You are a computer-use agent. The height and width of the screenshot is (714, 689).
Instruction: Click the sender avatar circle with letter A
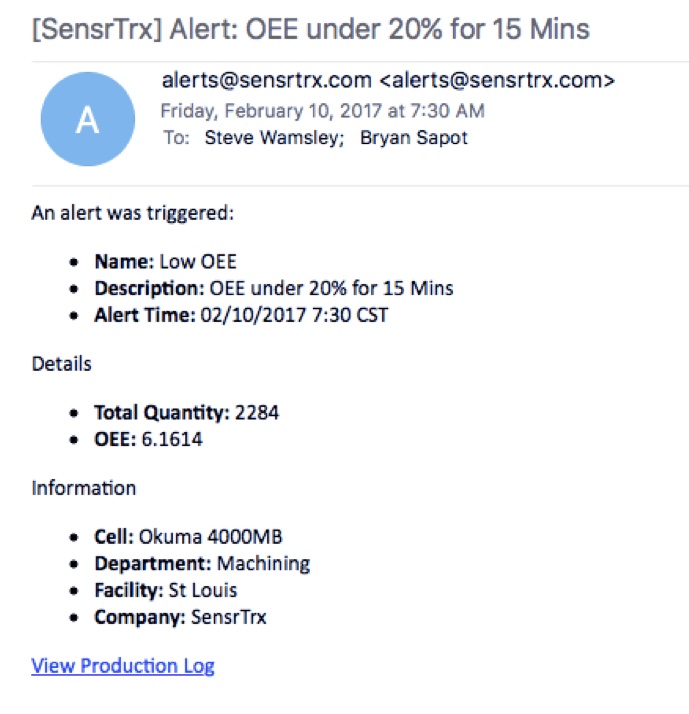(88, 119)
